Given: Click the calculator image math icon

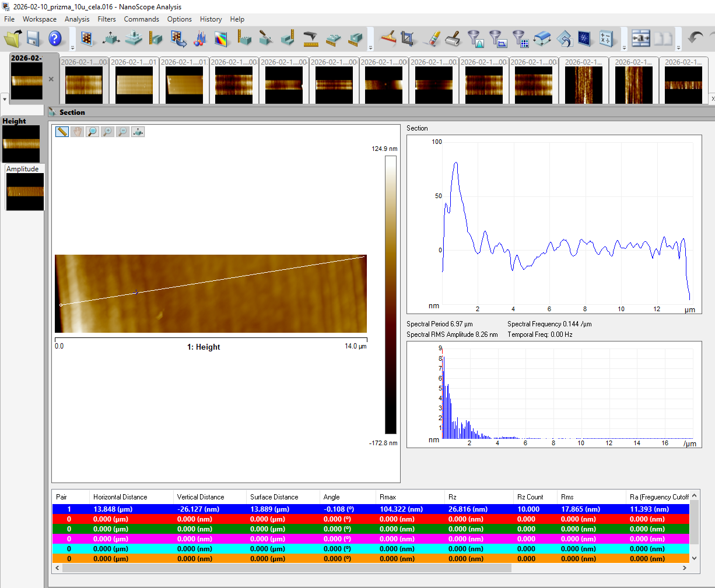Looking at the screenshot, I should click(x=606, y=39).
